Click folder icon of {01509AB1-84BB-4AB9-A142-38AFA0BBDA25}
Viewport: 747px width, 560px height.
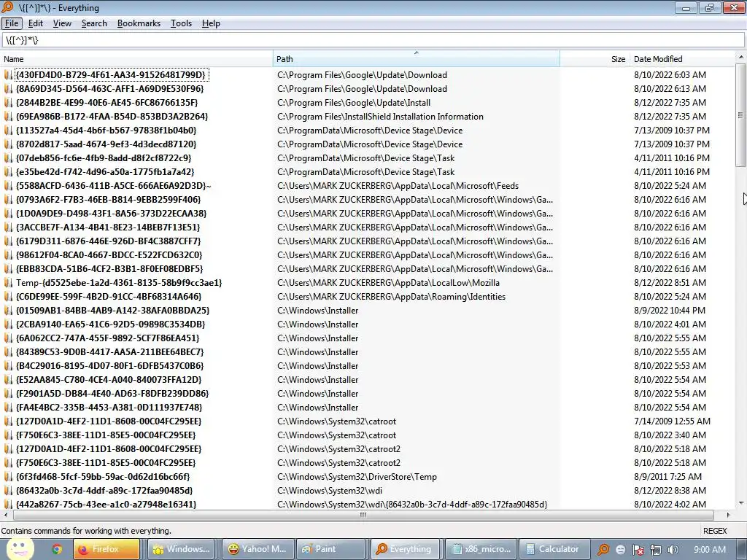(x=9, y=310)
